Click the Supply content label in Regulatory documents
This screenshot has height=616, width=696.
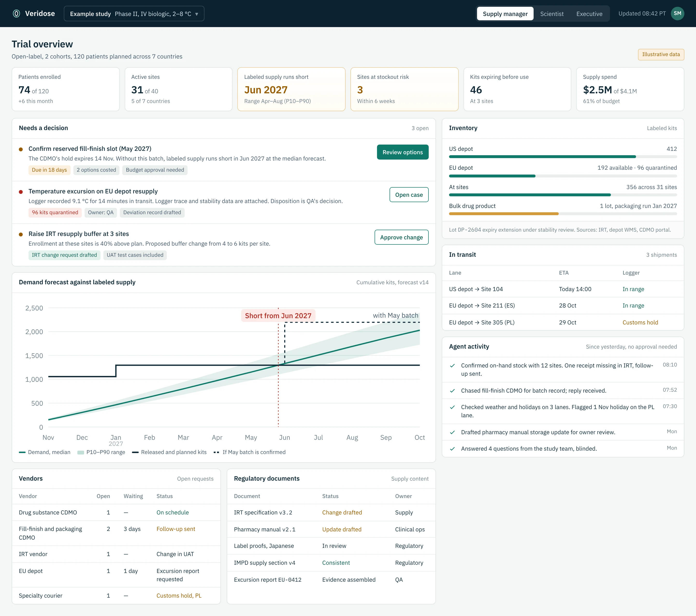coord(410,479)
